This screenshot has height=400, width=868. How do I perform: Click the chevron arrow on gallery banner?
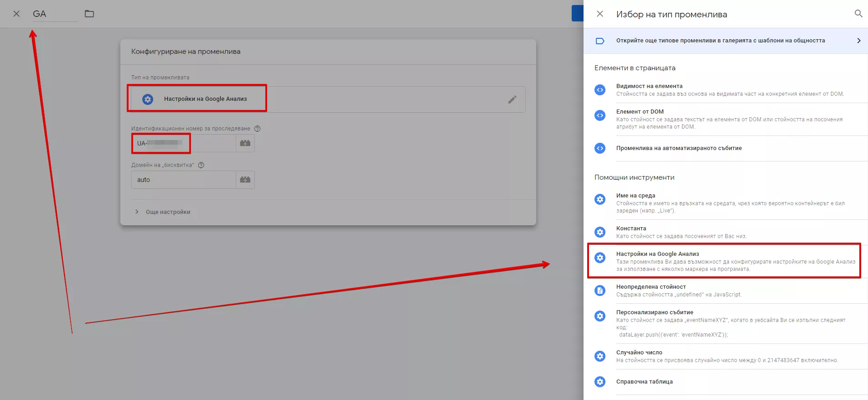click(859, 41)
